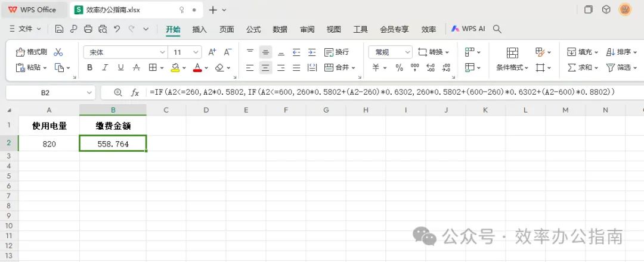This screenshot has height=262, width=644.
Task: Switch to the Data (数据) tab
Action: [x=280, y=30]
